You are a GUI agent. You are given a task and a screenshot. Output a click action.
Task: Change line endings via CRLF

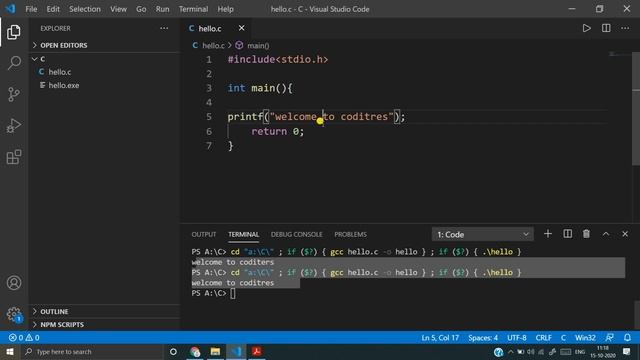[543, 338]
